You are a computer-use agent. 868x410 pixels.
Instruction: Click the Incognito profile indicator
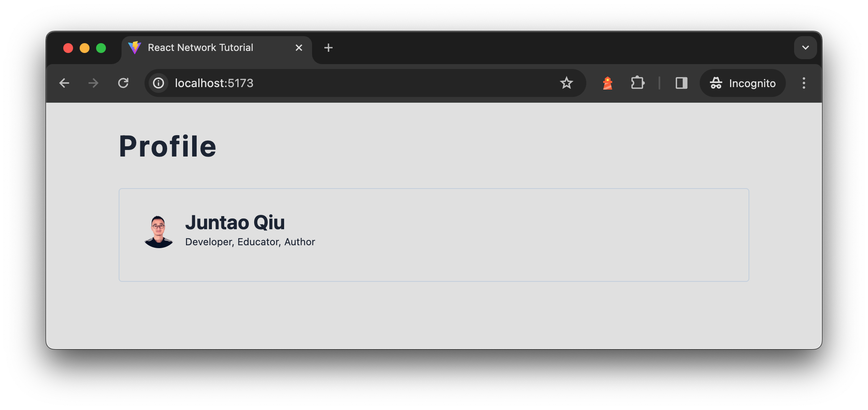pyautogui.click(x=742, y=83)
